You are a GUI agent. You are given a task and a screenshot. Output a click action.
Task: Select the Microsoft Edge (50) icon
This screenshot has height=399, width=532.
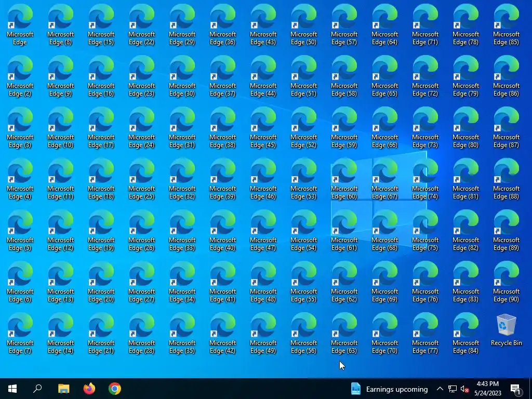[303, 25]
